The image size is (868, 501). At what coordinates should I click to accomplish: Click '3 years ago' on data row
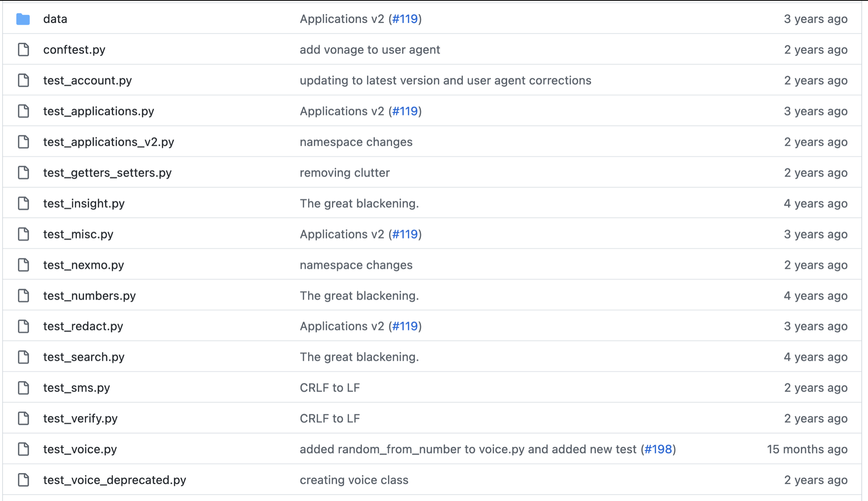[816, 19]
